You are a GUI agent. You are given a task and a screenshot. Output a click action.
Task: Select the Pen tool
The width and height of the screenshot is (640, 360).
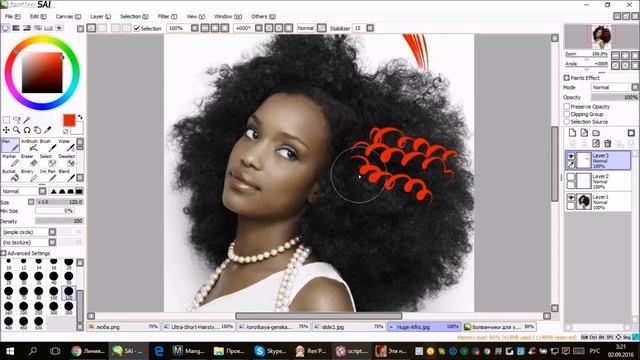pos(10,146)
